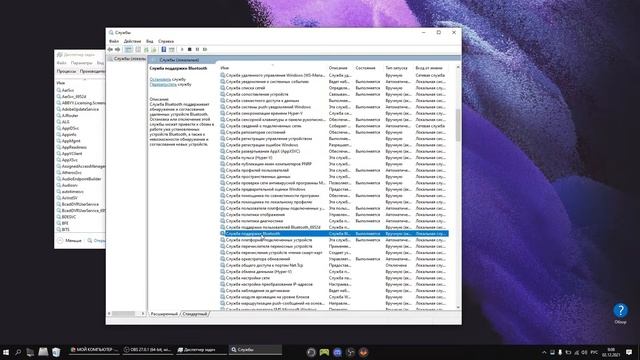Sort by the Тип запуска column header
Image resolution: width=640 pixels, height=360 pixels.
pos(396,68)
